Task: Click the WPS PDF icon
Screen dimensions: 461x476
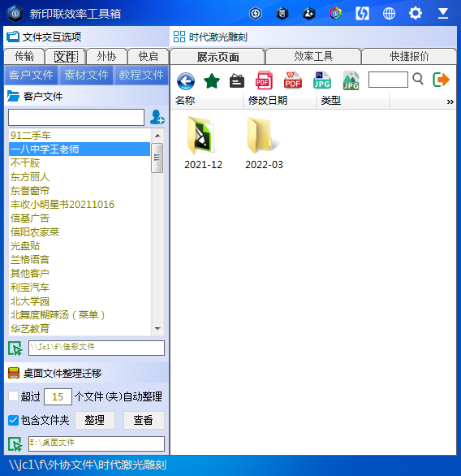Action: coord(293,80)
